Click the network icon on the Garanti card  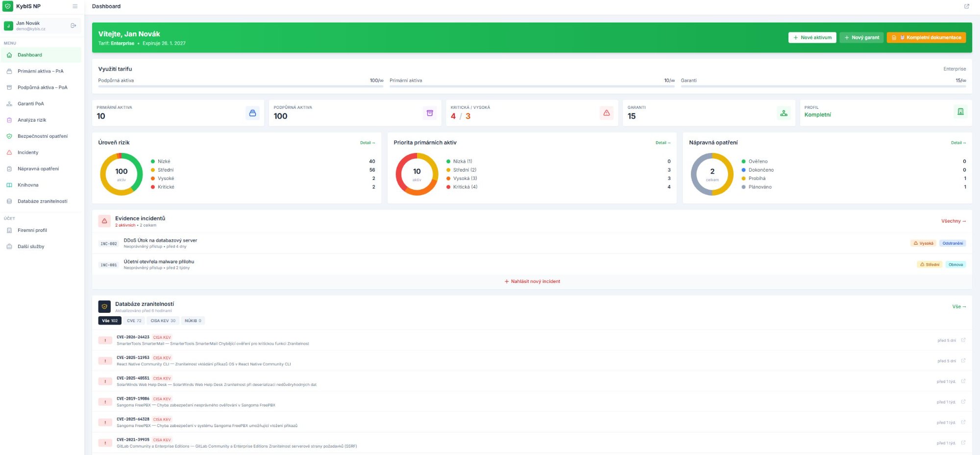point(784,113)
